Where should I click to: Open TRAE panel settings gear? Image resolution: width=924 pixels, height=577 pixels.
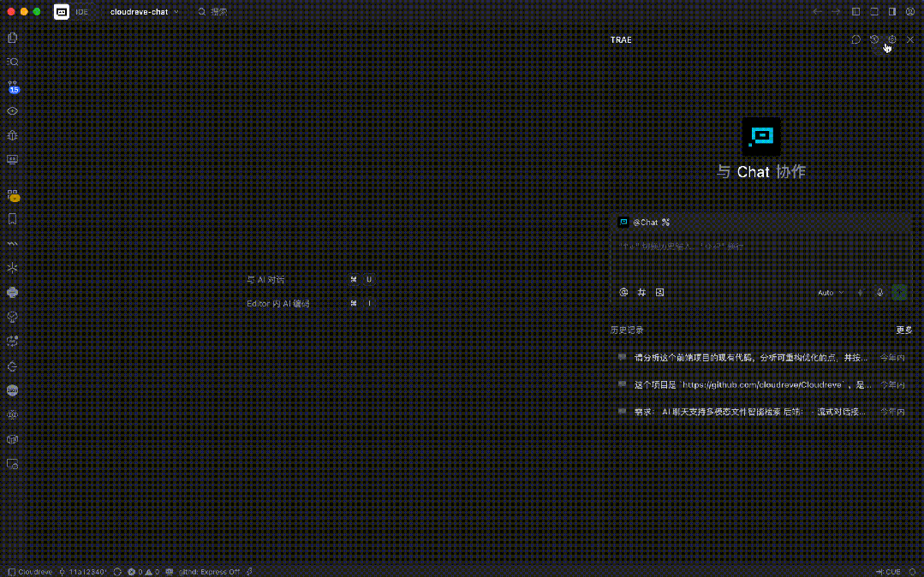coord(892,39)
